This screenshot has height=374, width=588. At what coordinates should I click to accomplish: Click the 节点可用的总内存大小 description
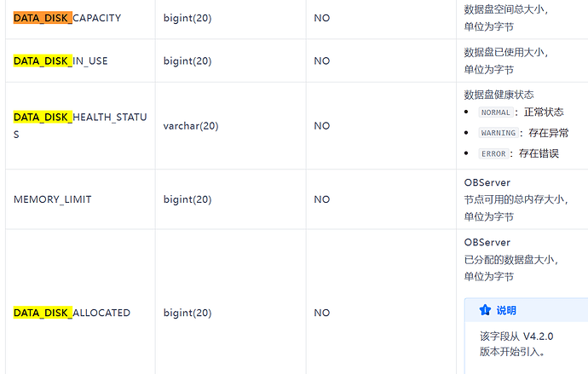516,199
